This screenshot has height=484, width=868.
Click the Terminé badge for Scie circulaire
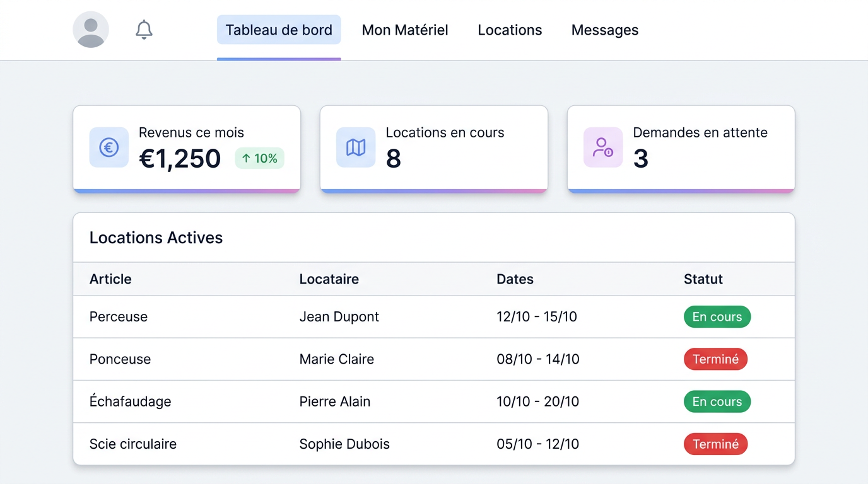[x=715, y=444]
